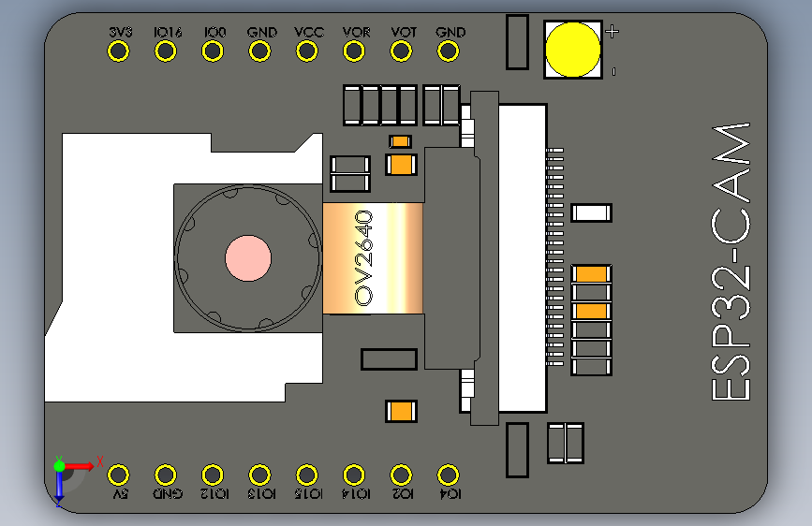Screen dimensions: 812x526
Task: Select the GND pin hole beside VOT
Action: (x=448, y=51)
